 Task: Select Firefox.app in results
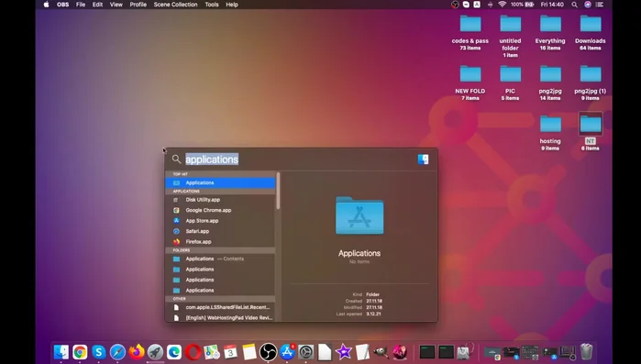point(220,242)
